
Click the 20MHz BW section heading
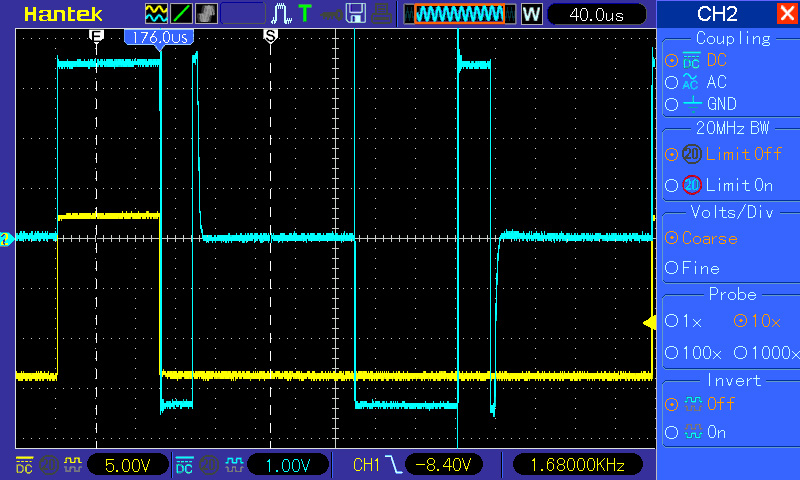tap(732, 128)
